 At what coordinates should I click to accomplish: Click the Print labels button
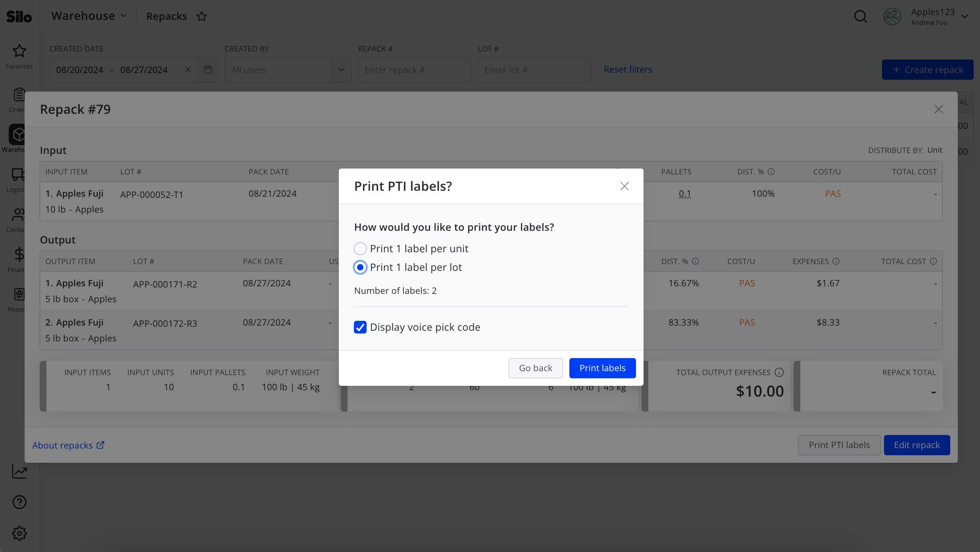click(x=602, y=368)
